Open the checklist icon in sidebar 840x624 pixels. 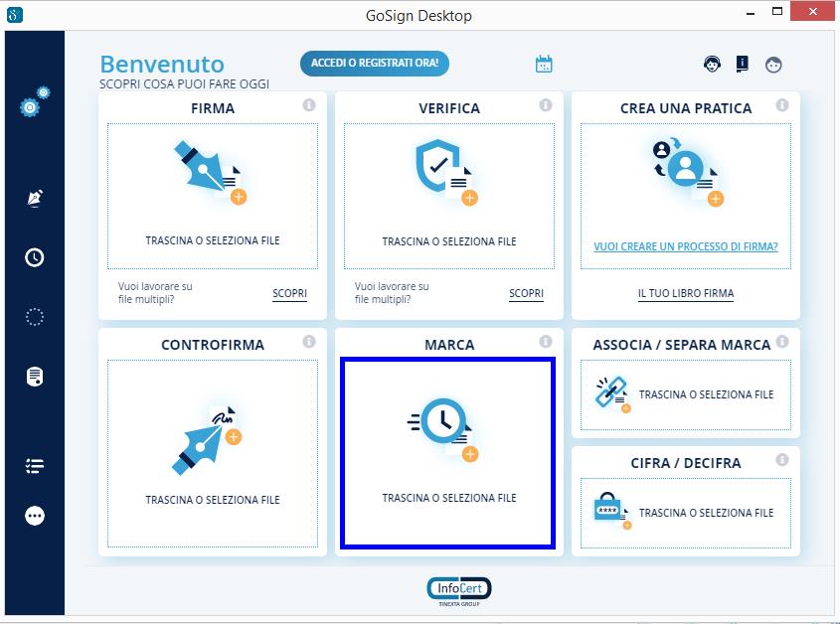pos(35,466)
